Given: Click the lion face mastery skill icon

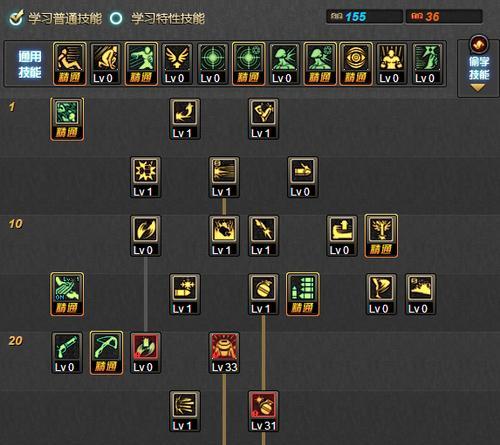Looking at the screenshot, I should 381,236.
